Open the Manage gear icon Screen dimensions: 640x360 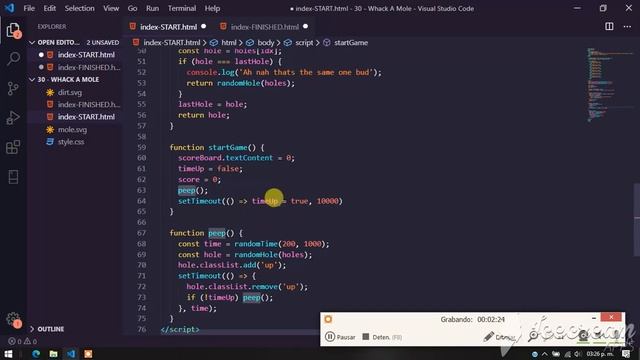point(13,320)
